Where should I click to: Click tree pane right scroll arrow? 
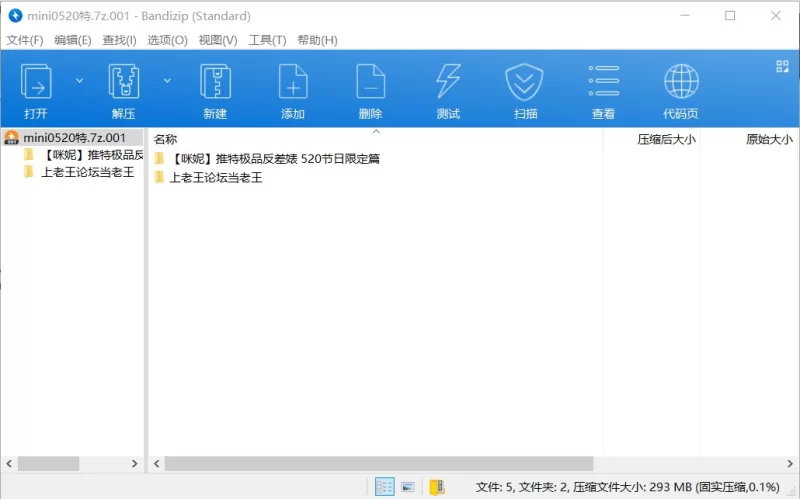(135, 463)
